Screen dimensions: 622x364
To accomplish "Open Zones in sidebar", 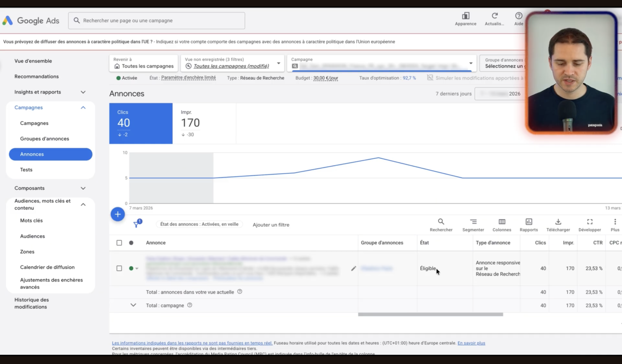I will click(27, 252).
